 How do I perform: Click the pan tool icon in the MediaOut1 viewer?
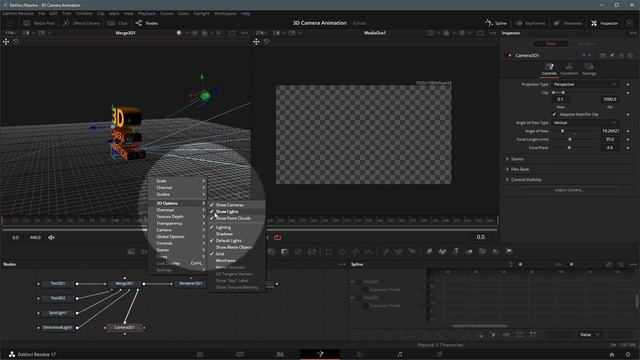pyautogui.click(x=256, y=42)
